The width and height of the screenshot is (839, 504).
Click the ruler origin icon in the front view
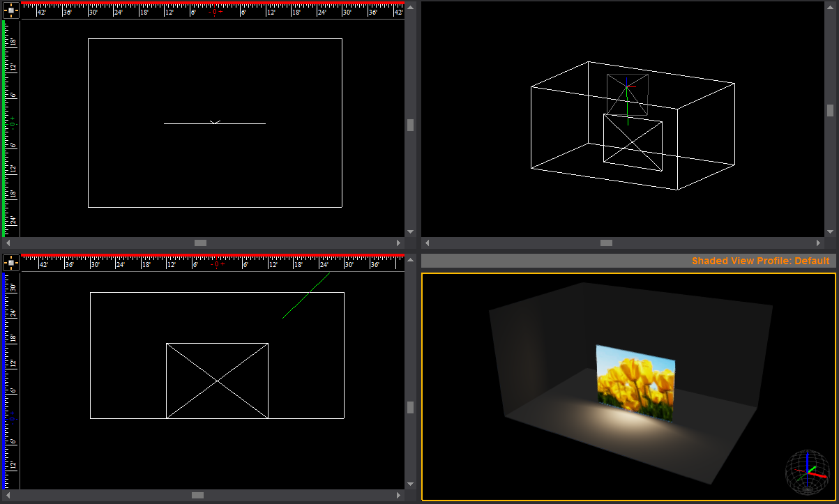click(x=10, y=264)
